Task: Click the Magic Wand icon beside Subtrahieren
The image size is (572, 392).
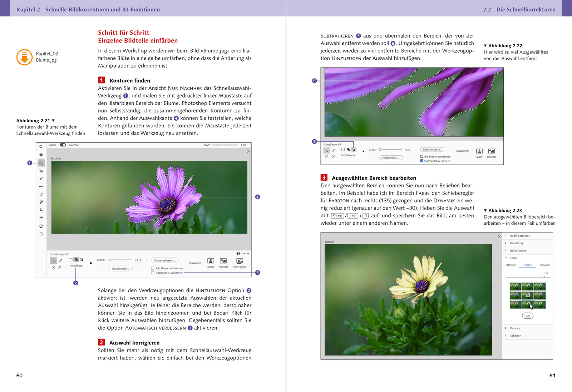Action: point(333,156)
